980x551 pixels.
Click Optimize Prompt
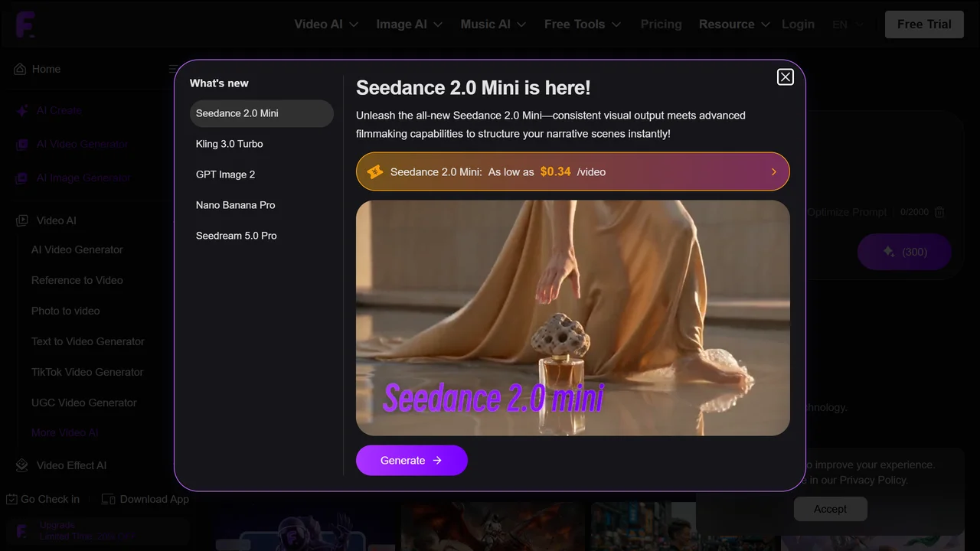pyautogui.click(x=846, y=212)
